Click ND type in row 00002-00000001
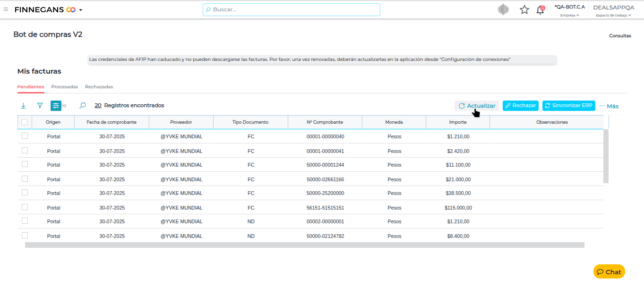Viewport: 644px width, 287px height. [x=251, y=221]
